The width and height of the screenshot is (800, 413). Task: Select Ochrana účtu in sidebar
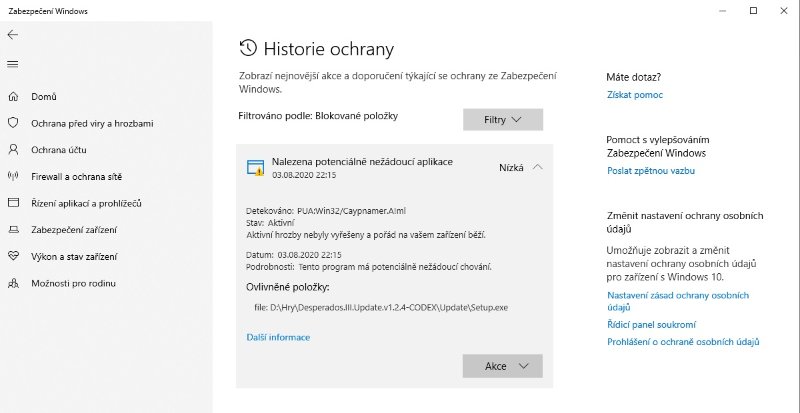point(59,150)
